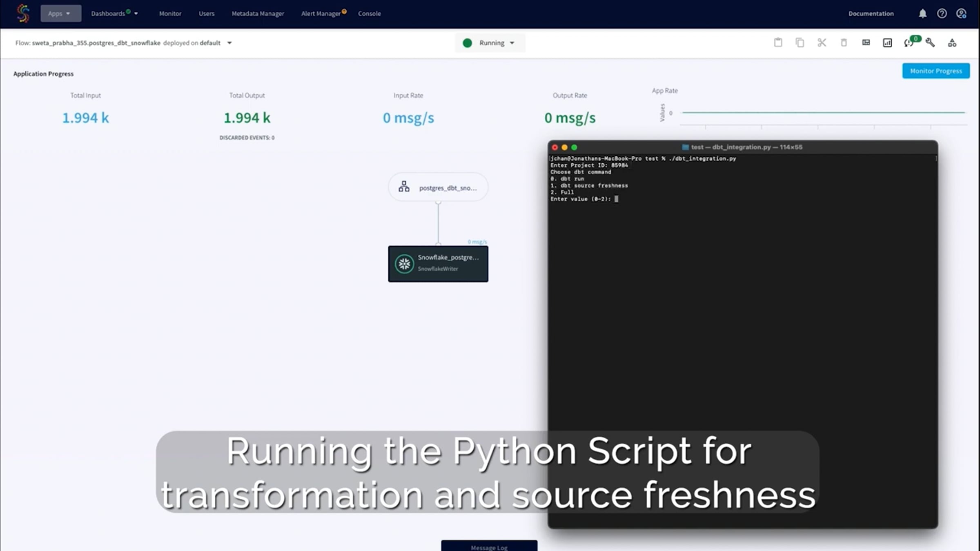Select the Snowflake_postgre SnowflakeWriter node
The image size is (980, 551).
click(438, 264)
